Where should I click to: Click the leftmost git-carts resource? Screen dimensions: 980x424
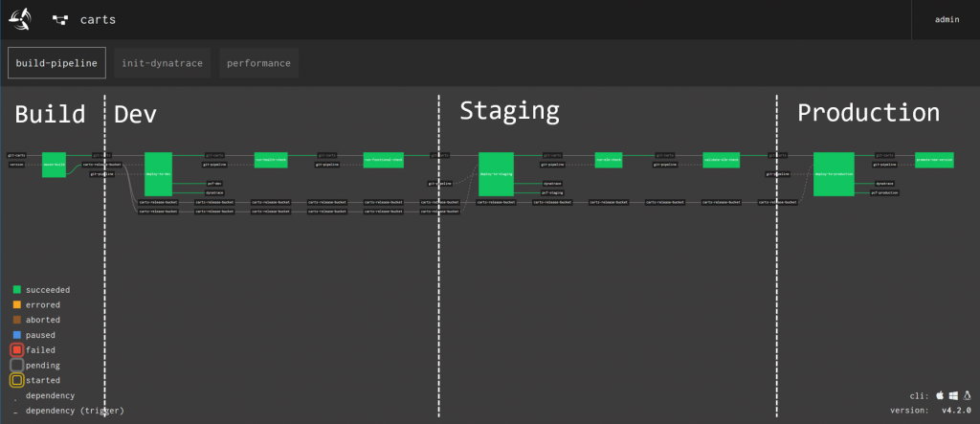coord(17,154)
